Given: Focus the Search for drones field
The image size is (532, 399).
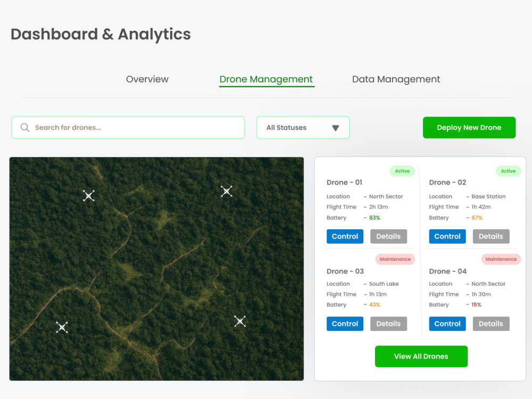Looking at the screenshot, I should pos(128,128).
